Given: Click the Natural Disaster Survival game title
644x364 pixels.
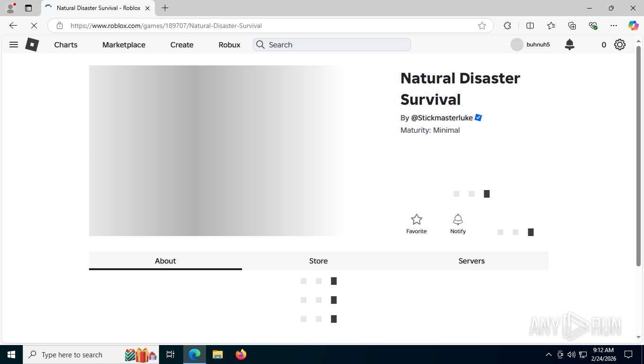Looking at the screenshot, I should (x=460, y=89).
